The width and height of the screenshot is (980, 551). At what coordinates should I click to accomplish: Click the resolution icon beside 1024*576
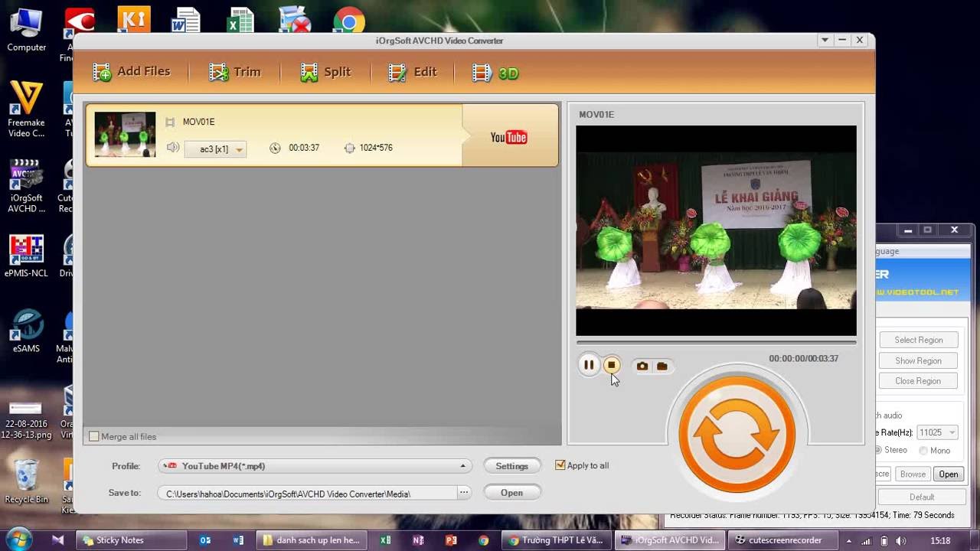click(350, 148)
